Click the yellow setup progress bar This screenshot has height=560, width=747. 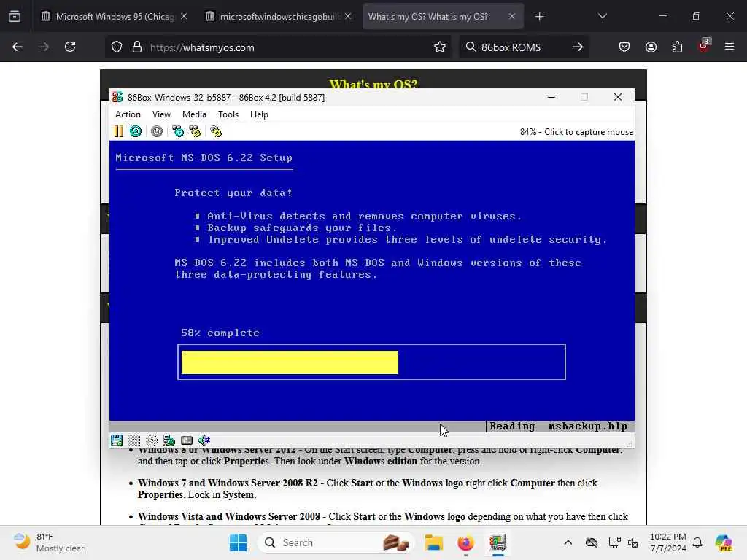290,362
